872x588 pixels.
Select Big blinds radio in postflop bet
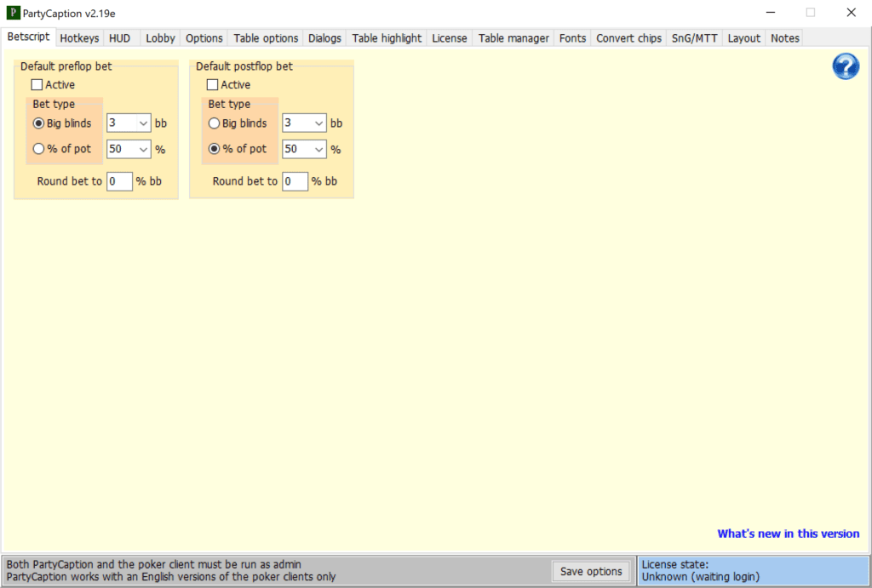tap(214, 123)
